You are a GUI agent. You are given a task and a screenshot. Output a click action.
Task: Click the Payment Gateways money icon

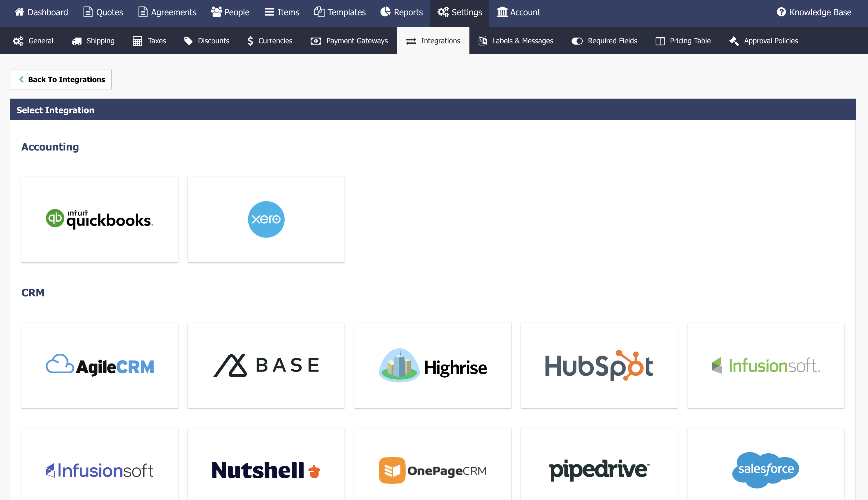pyautogui.click(x=316, y=41)
